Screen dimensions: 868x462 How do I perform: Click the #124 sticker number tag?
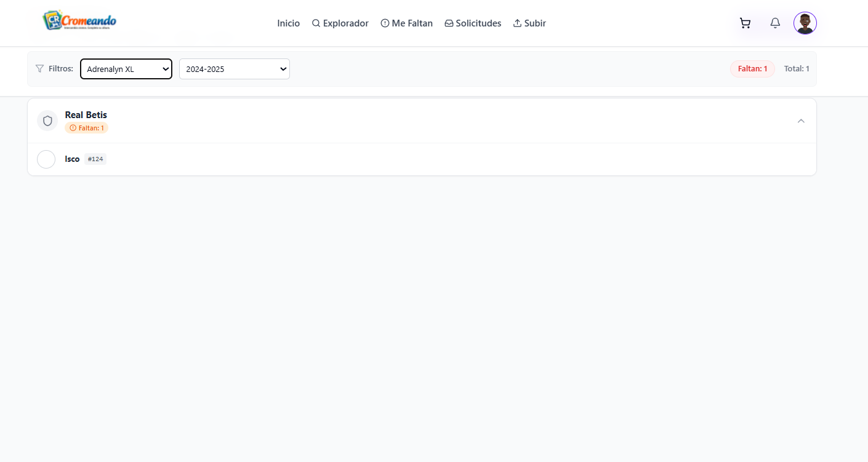click(x=95, y=159)
